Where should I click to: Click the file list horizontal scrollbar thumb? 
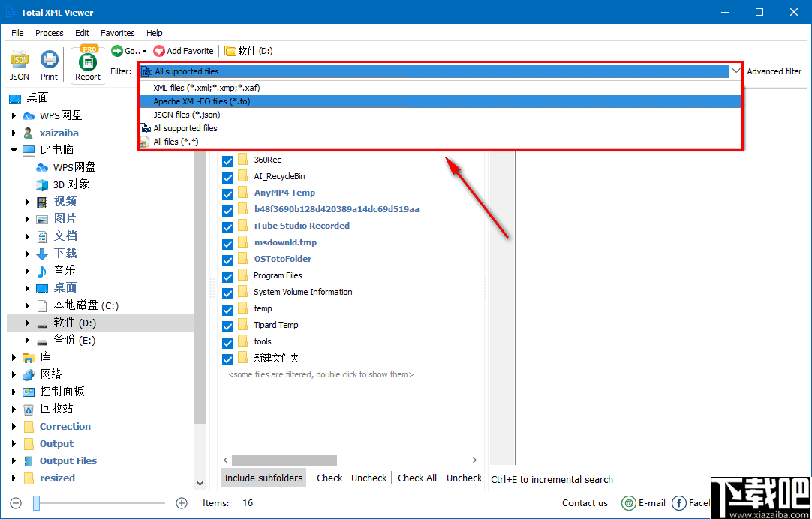(x=284, y=460)
